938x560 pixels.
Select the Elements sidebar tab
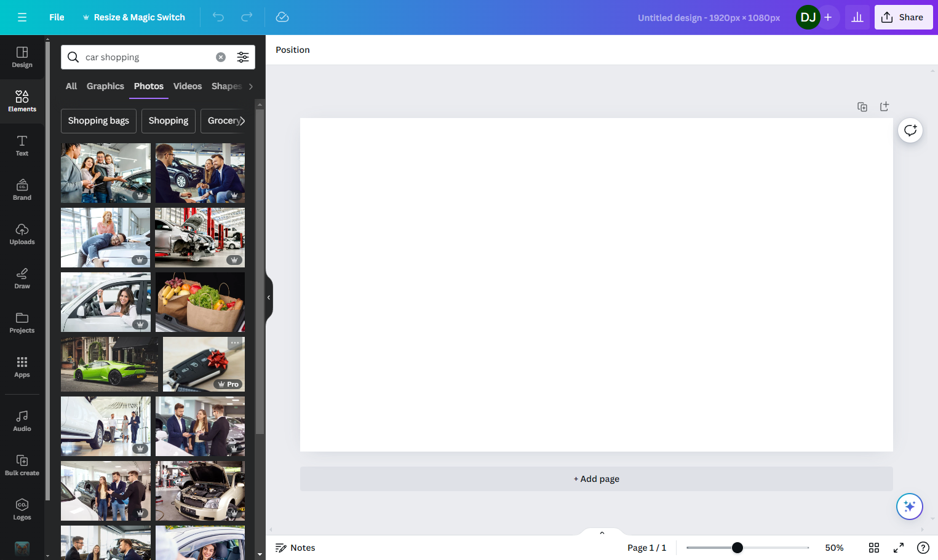pyautogui.click(x=22, y=101)
